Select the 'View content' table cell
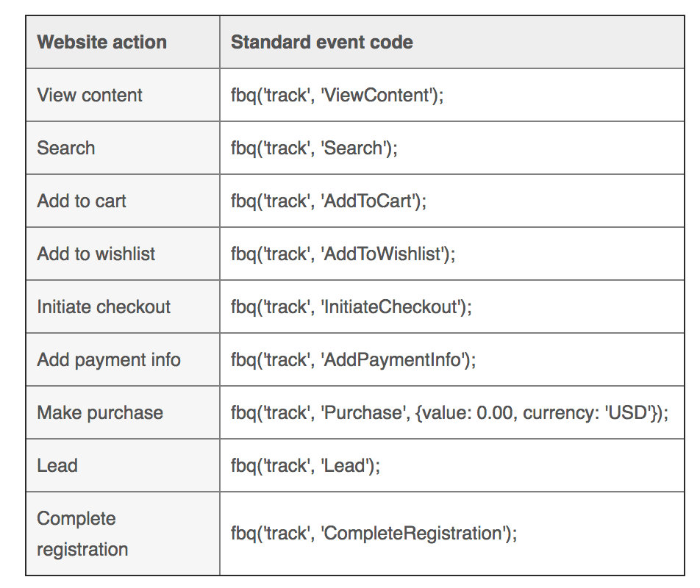Image resolution: width=700 pixels, height=588 pixels. tap(90, 95)
